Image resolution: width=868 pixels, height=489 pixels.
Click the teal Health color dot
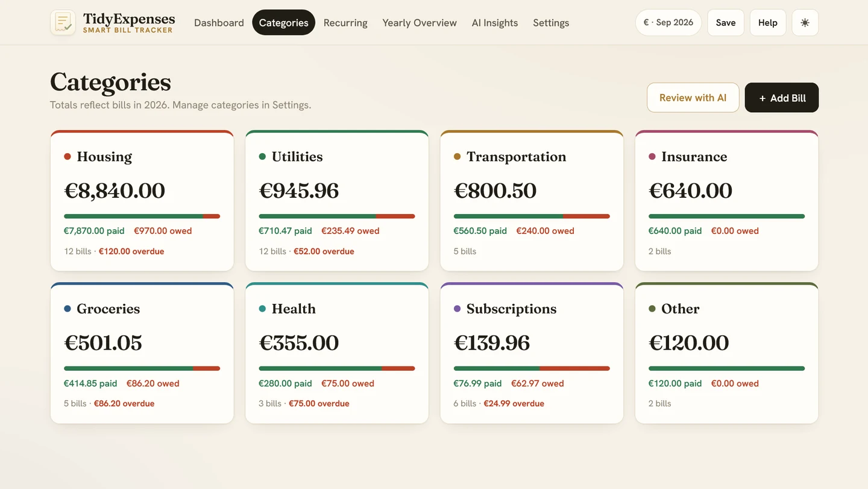(x=262, y=309)
